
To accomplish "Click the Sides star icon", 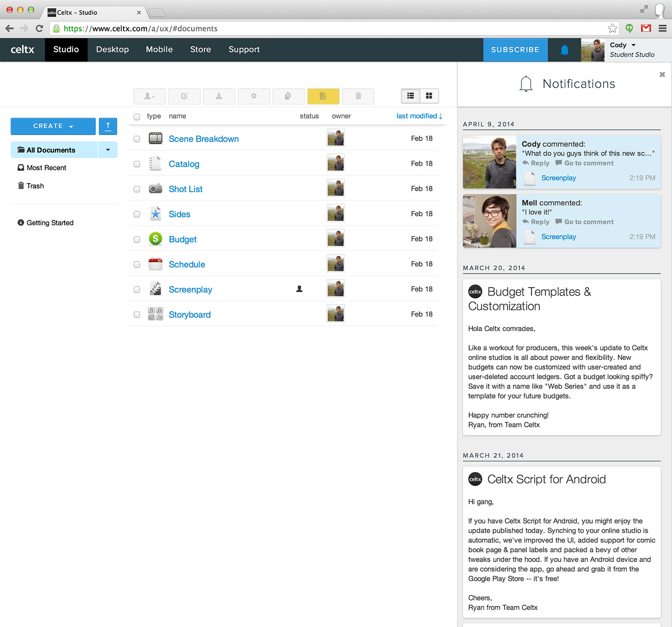I will click(x=155, y=214).
